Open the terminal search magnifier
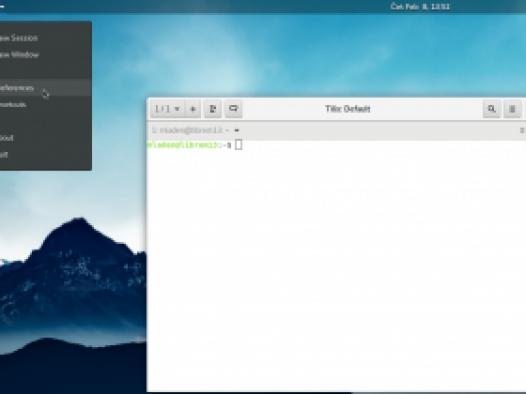The image size is (526, 394). 492,109
